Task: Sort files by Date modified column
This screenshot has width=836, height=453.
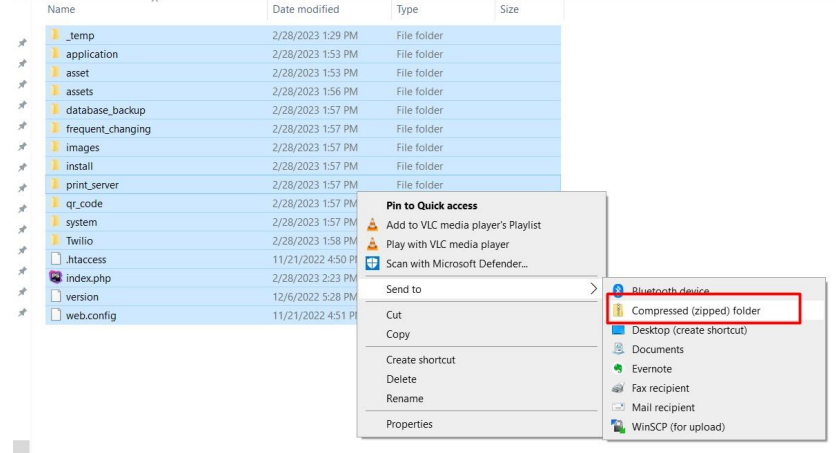Action: tap(305, 9)
